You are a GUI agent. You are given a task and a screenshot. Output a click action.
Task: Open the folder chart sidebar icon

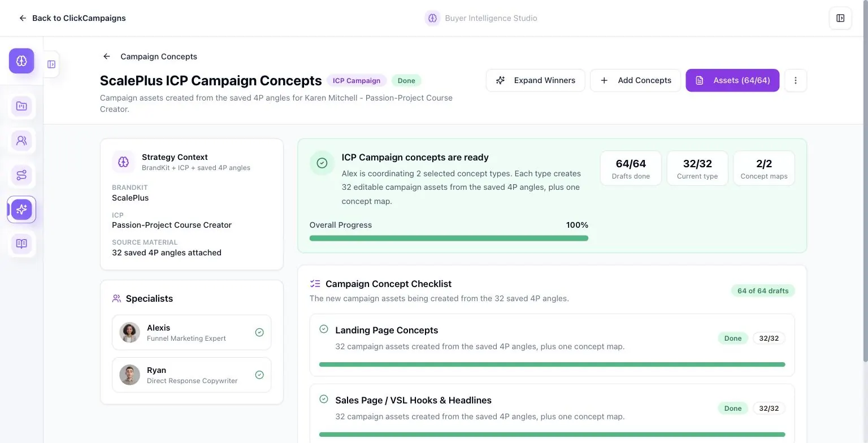tap(21, 106)
